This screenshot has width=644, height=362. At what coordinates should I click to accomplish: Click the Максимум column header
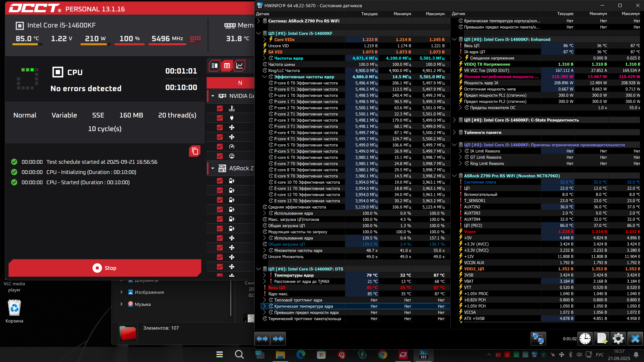click(435, 14)
